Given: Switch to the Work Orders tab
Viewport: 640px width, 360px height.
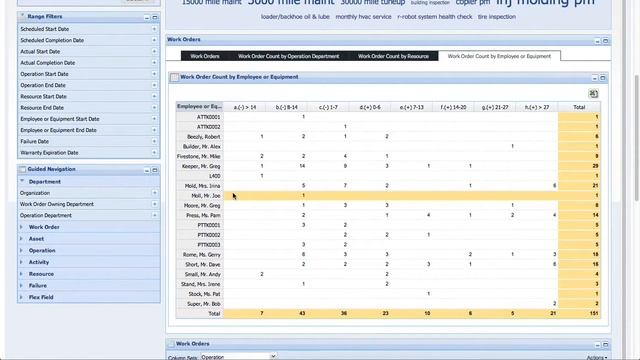Looking at the screenshot, I should [x=205, y=56].
